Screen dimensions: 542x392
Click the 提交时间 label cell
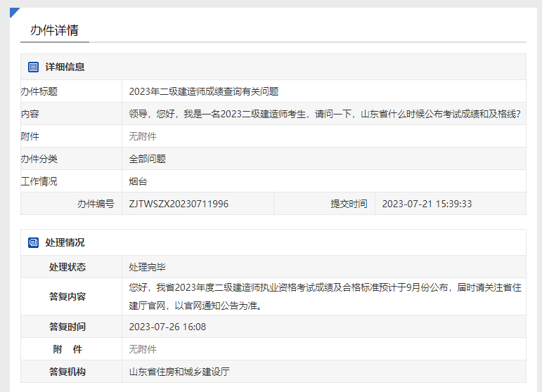(x=349, y=204)
